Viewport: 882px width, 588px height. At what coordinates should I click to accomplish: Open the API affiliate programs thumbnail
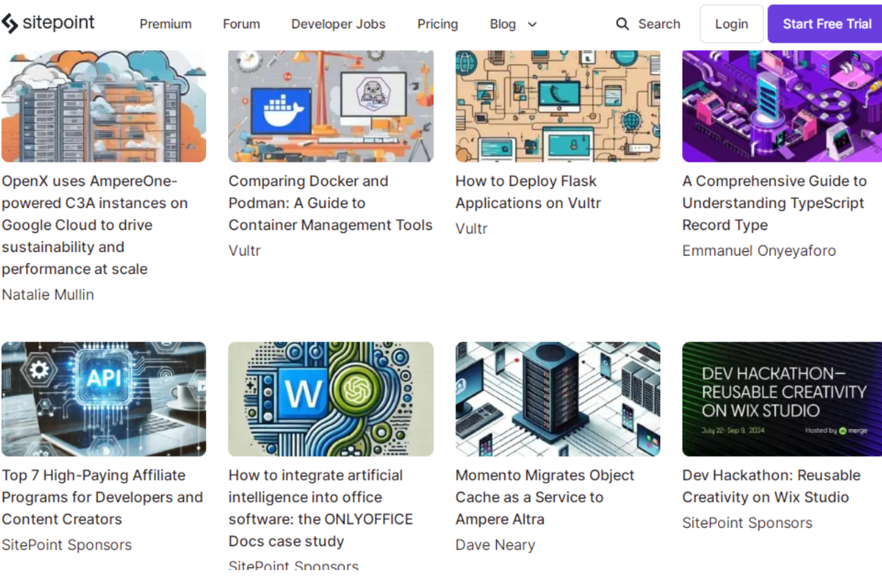[x=103, y=399]
